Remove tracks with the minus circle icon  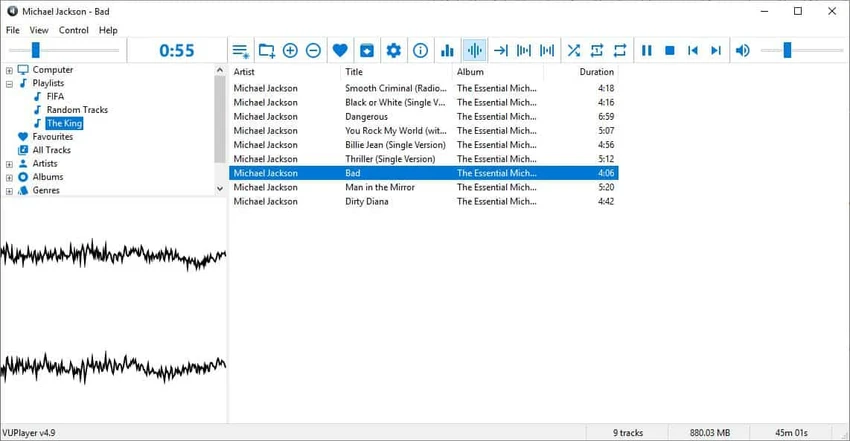pos(313,51)
